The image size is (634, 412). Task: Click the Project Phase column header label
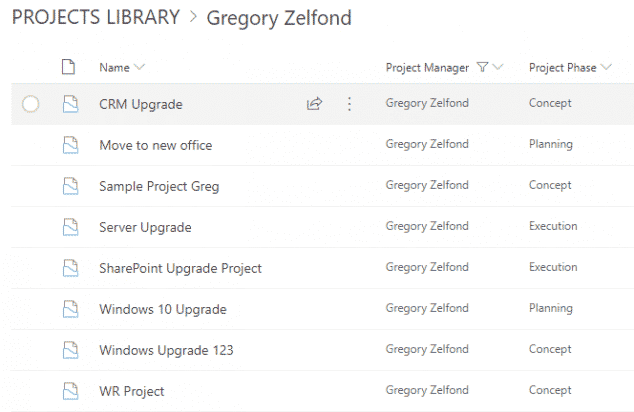tap(561, 67)
